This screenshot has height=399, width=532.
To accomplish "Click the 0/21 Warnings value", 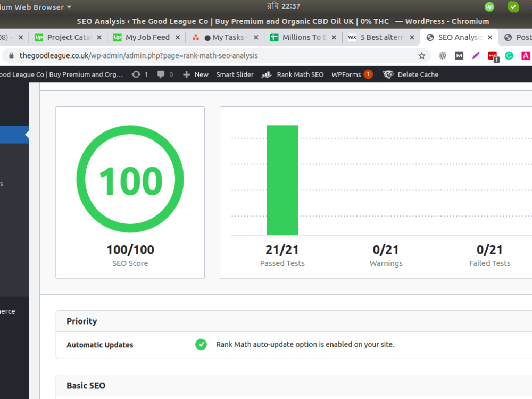I will tap(386, 250).
